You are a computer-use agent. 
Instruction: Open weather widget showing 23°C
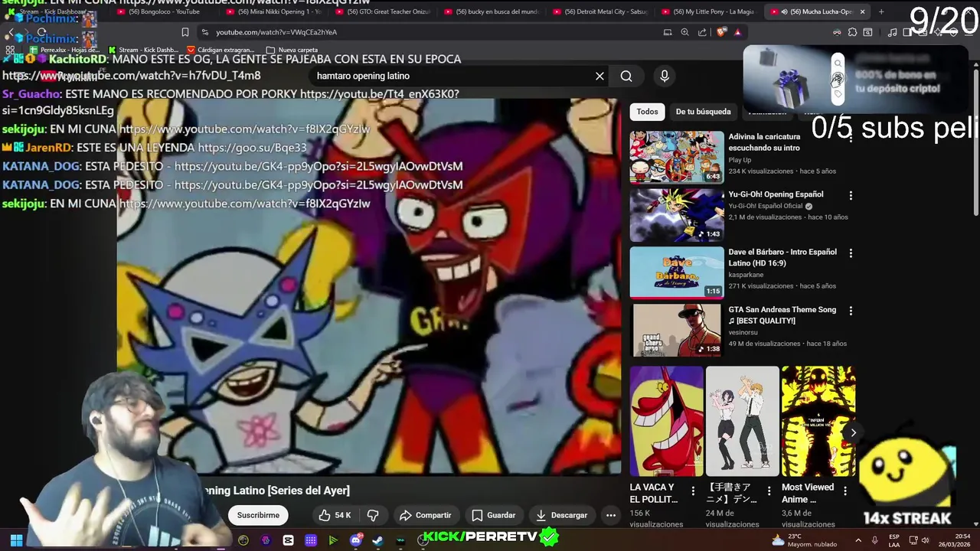(804, 540)
